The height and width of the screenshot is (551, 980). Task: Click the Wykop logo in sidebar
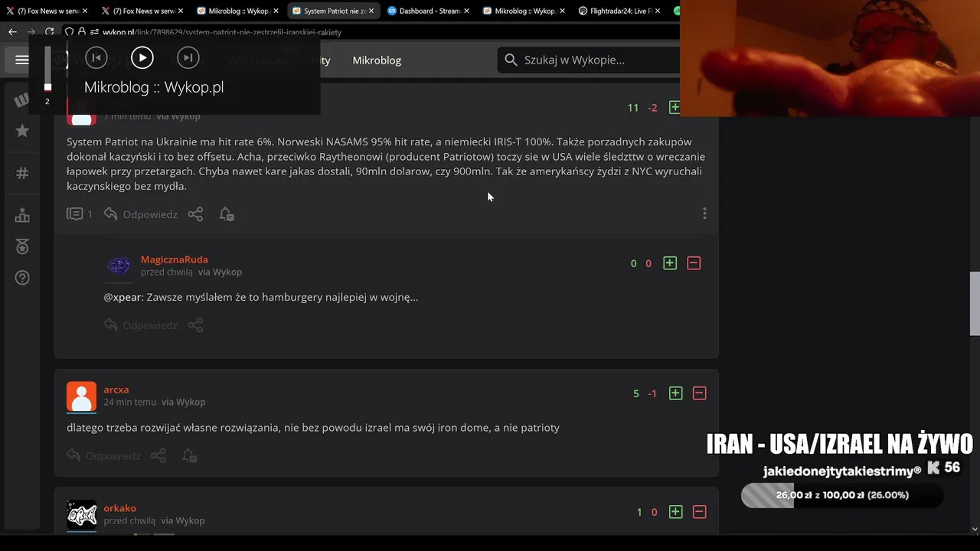22,100
